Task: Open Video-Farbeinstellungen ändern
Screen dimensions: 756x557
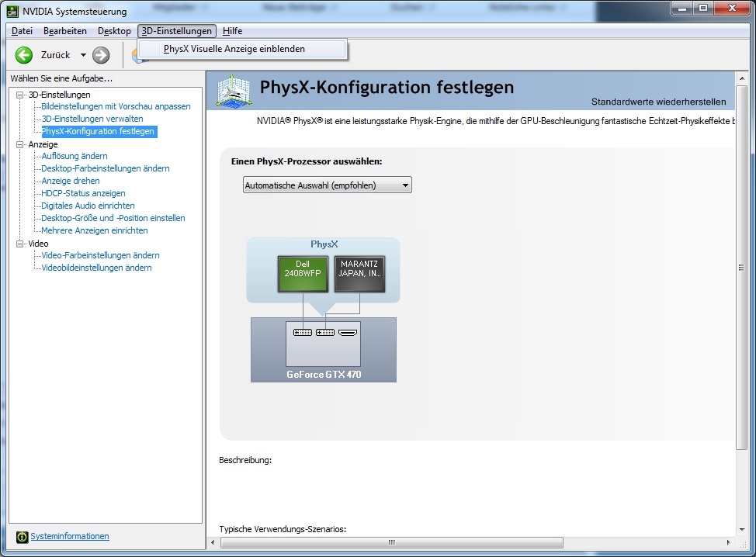Action: coord(100,255)
